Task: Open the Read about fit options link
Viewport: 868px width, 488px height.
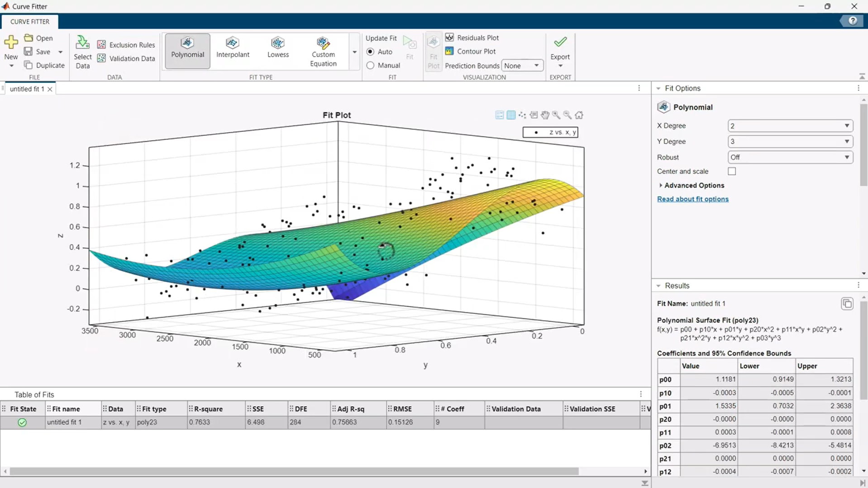Action: [692, 199]
